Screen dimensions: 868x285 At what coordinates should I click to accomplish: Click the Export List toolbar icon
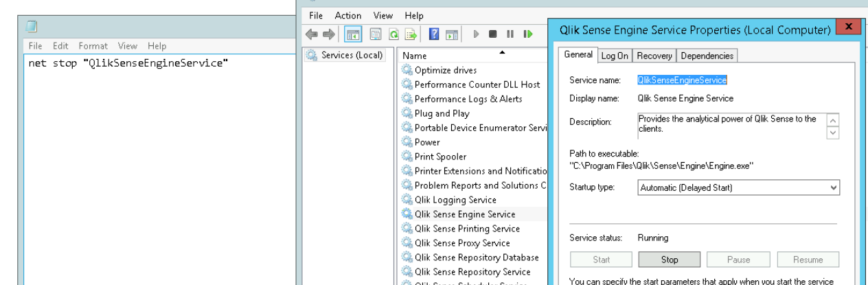411,34
